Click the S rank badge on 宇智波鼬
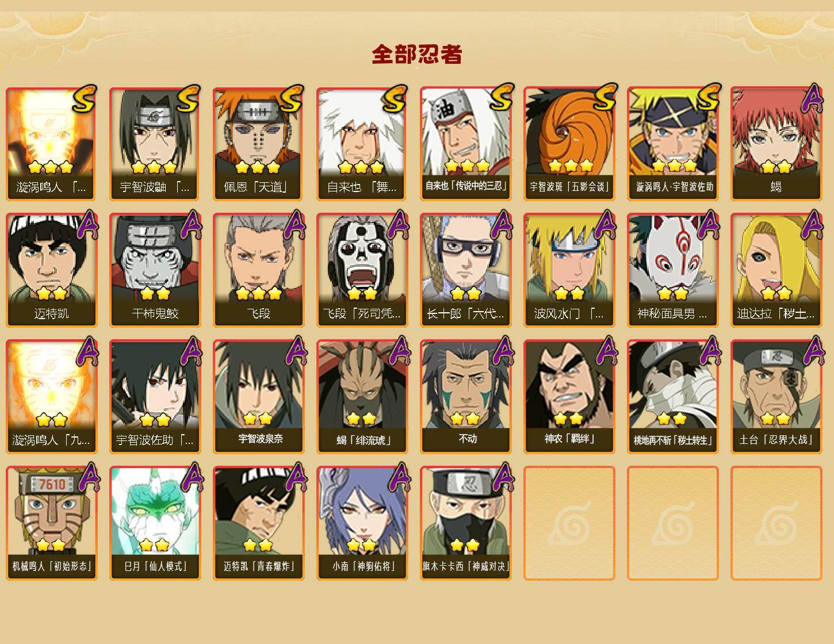 coord(188,99)
